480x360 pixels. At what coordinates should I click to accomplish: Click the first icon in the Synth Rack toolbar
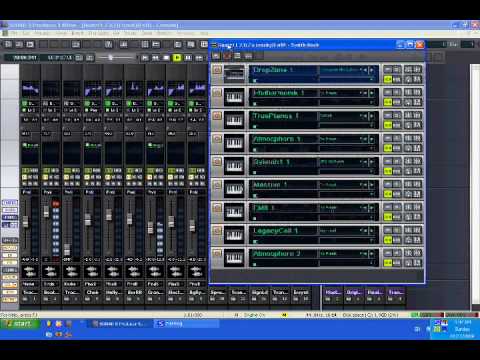pos(216,56)
